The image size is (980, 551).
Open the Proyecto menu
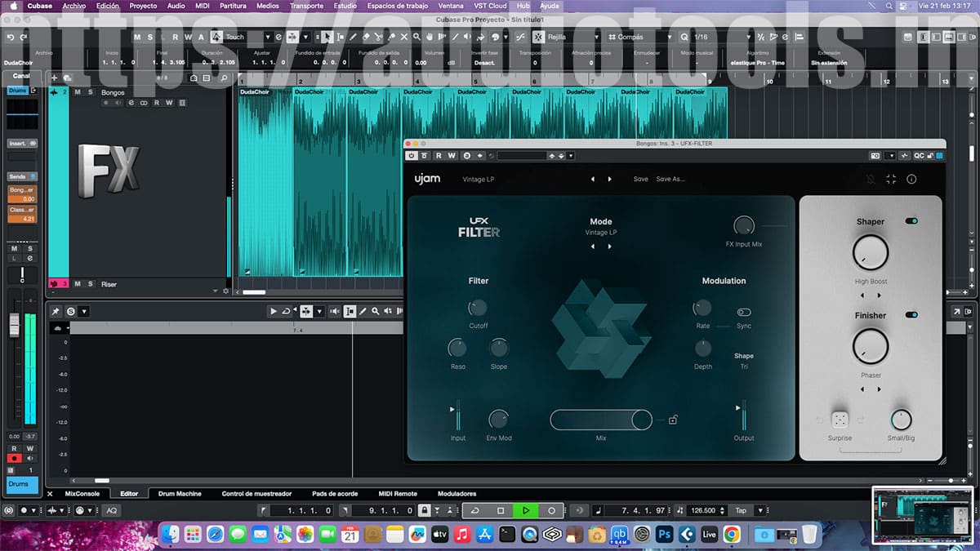[143, 6]
